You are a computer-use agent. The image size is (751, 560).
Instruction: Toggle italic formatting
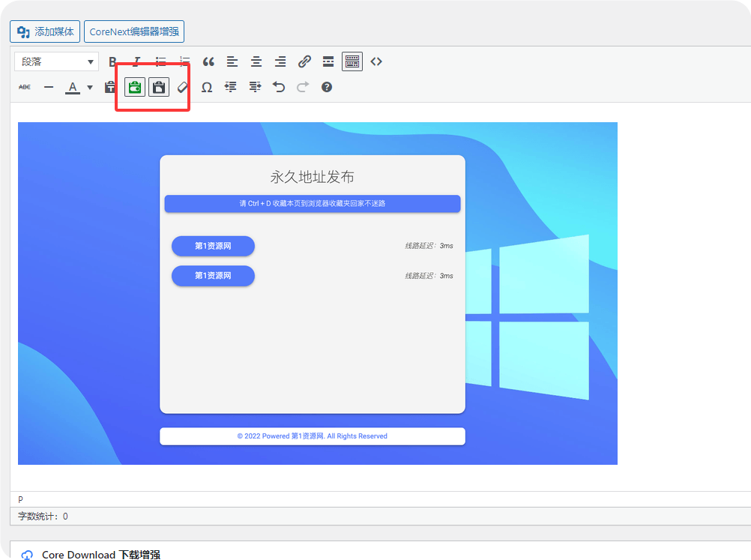coord(136,61)
